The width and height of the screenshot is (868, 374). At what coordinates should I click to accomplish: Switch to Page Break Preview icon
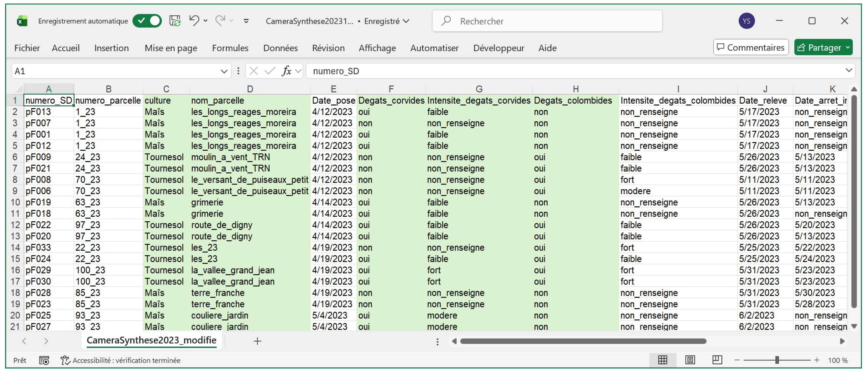coord(717,360)
